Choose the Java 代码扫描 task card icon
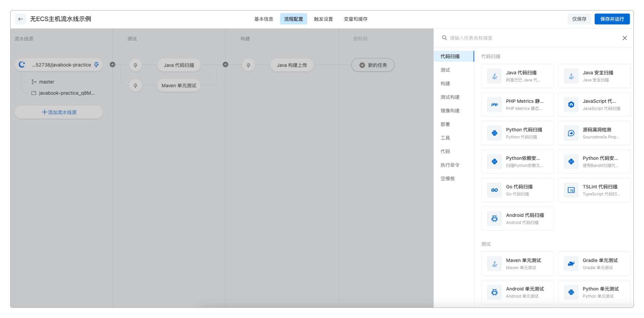This screenshot has width=644, height=318. 494,76
